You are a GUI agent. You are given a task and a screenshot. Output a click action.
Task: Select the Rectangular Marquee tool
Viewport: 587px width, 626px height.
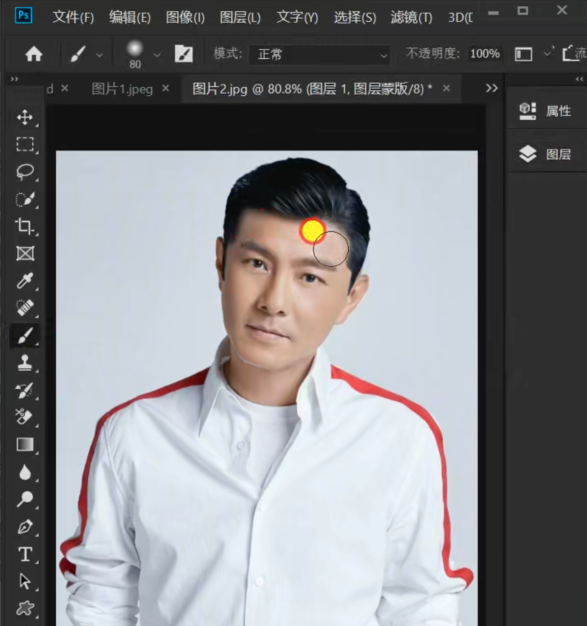pos(25,144)
